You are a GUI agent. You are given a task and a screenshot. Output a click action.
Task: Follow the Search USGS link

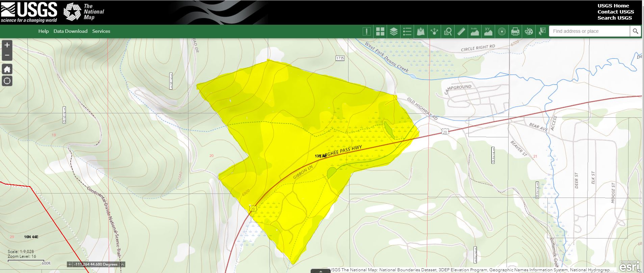(x=615, y=18)
